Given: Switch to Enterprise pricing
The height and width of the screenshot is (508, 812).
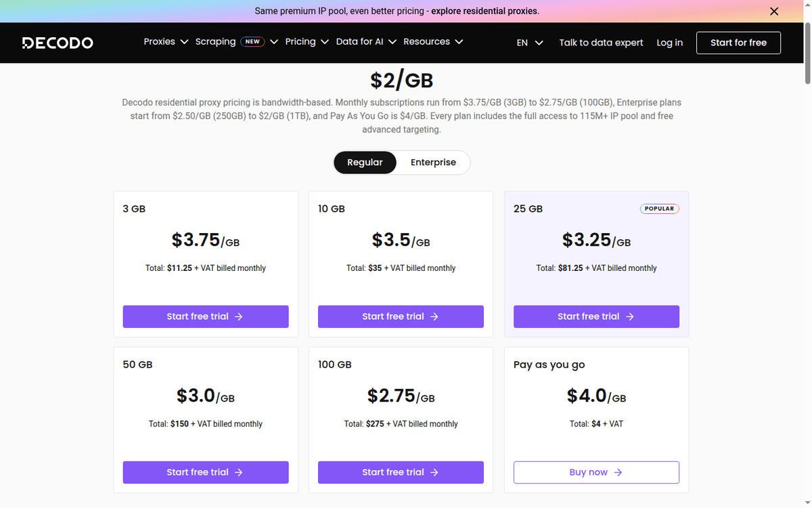Looking at the screenshot, I should tap(433, 163).
